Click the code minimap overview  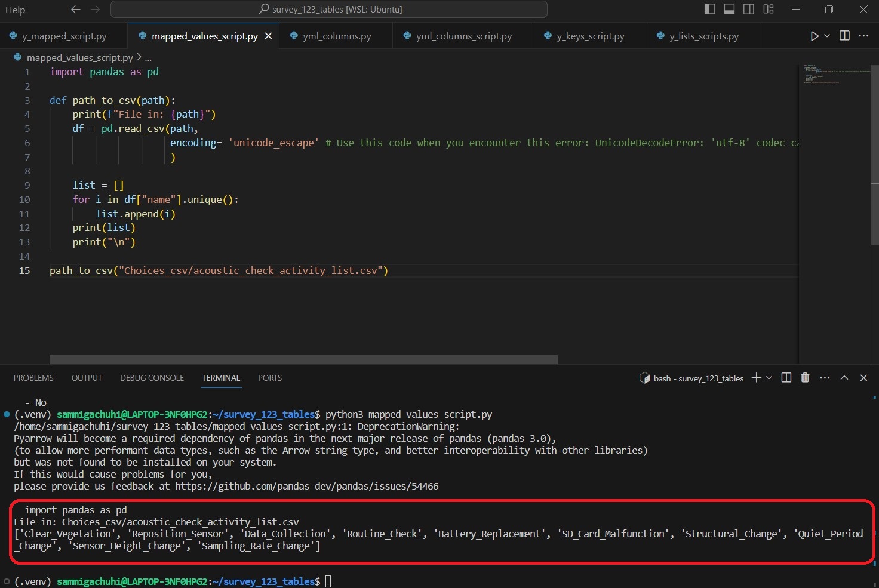click(x=834, y=75)
